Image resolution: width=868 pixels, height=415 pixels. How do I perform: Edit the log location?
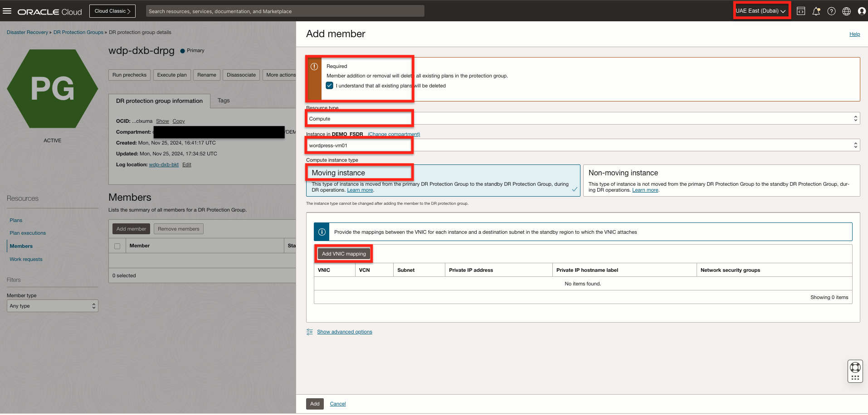187,164
